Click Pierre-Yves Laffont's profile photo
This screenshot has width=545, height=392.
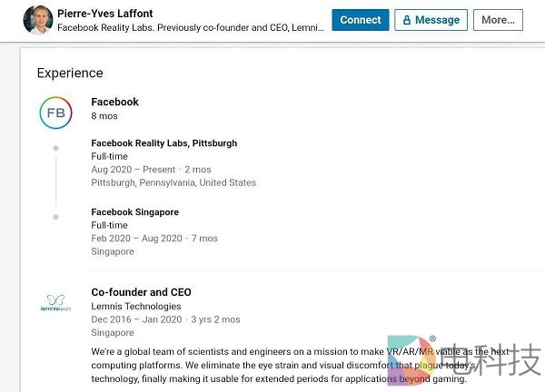pyautogui.click(x=37, y=19)
